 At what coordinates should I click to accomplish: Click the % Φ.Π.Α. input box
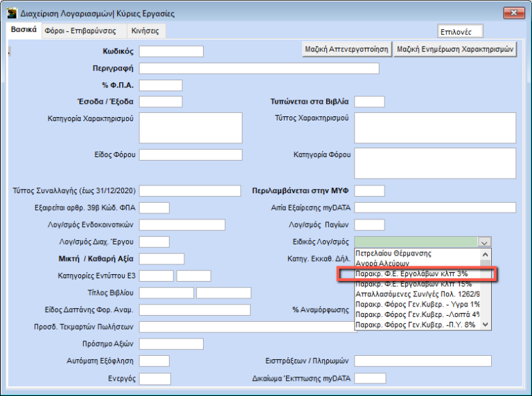[x=160, y=85]
